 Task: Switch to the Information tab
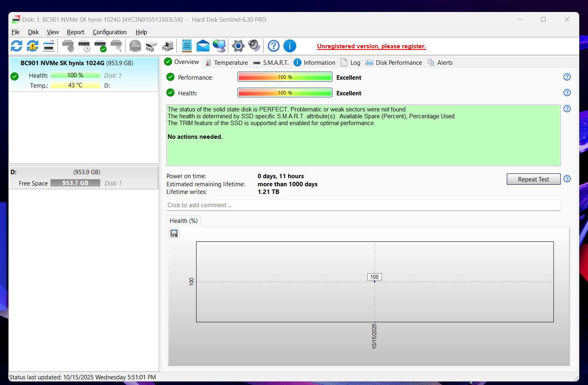(x=314, y=62)
